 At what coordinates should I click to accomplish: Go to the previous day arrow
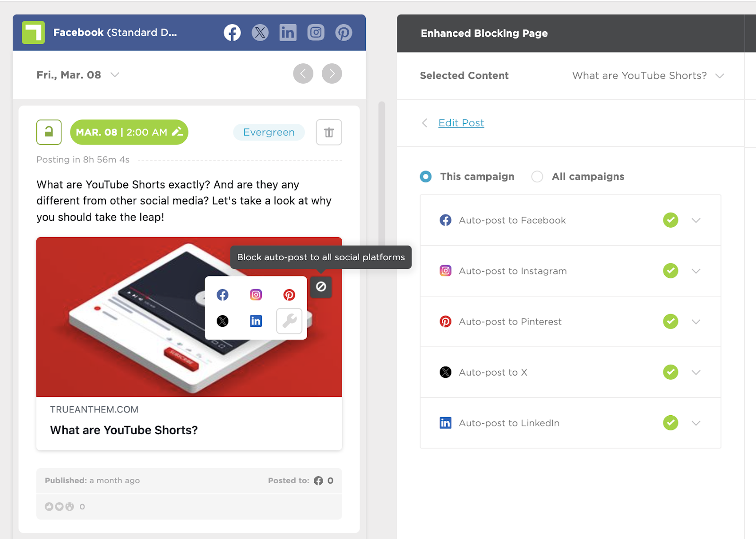click(303, 74)
